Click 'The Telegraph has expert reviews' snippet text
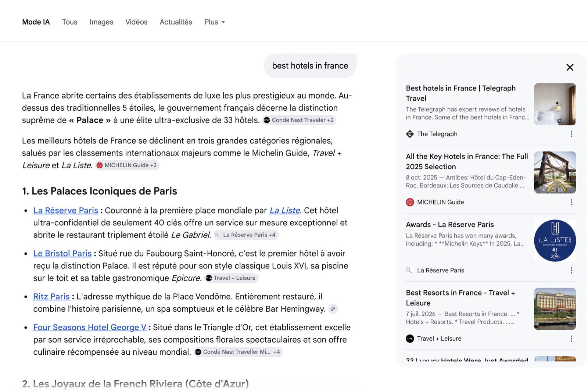The image size is (588, 390). pos(467,113)
